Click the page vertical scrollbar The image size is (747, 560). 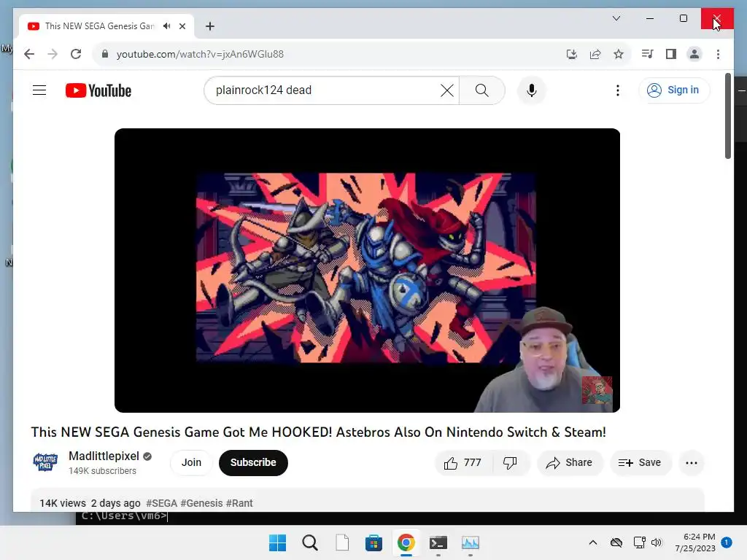pyautogui.click(x=727, y=117)
